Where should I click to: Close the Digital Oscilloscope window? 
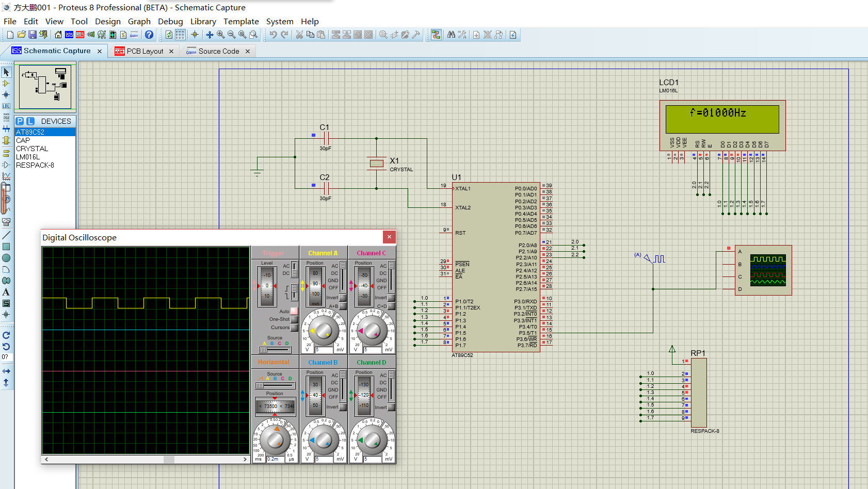pyautogui.click(x=389, y=237)
